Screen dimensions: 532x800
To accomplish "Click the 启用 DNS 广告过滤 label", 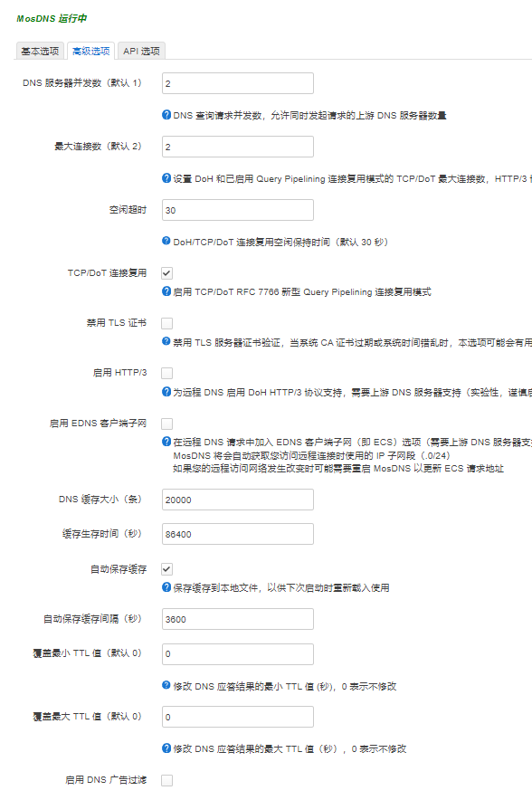I will click(x=106, y=780).
